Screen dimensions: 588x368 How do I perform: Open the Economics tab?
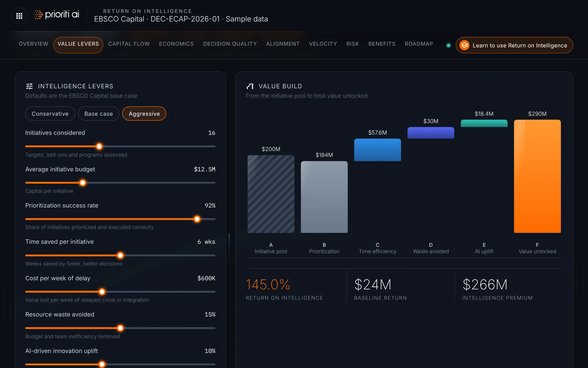point(176,44)
